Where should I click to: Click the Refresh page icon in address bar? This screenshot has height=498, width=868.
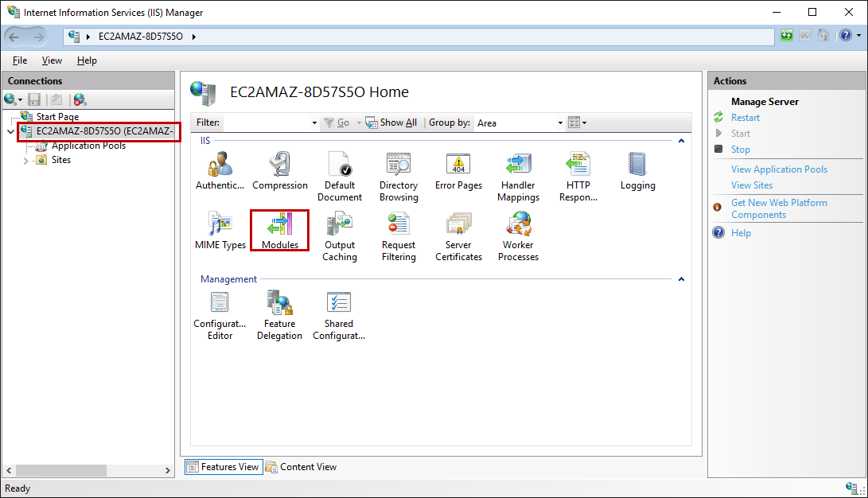point(787,36)
